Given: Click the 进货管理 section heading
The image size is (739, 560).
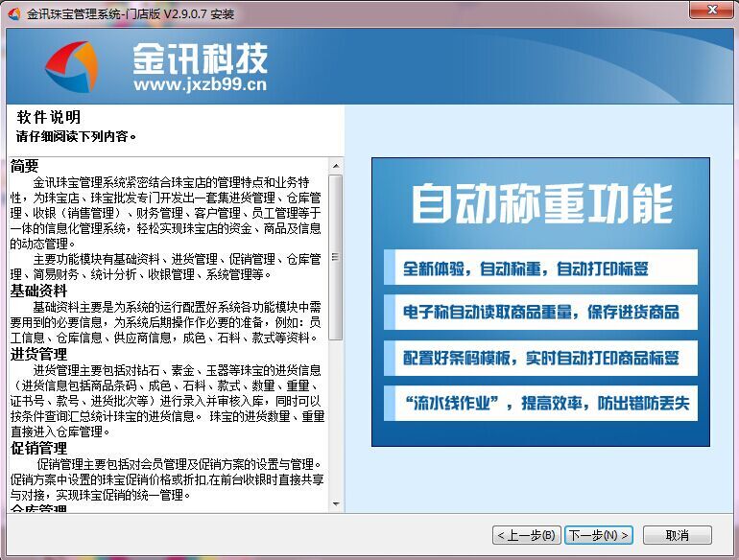Looking at the screenshot, I should (38, 354).
